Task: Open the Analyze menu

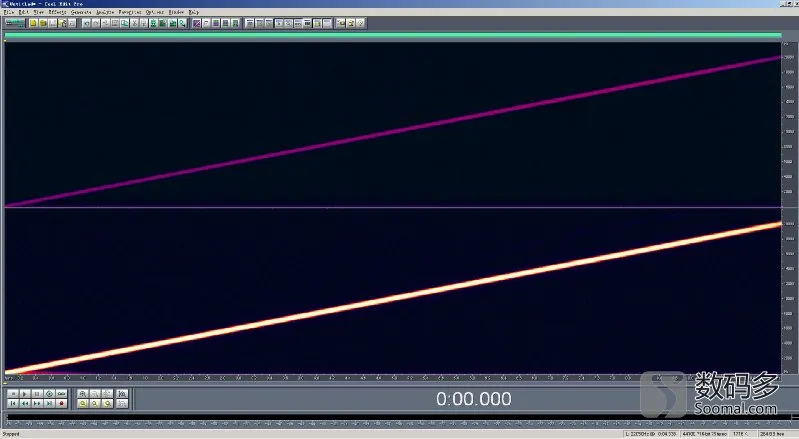Action: tap(105, 12)
